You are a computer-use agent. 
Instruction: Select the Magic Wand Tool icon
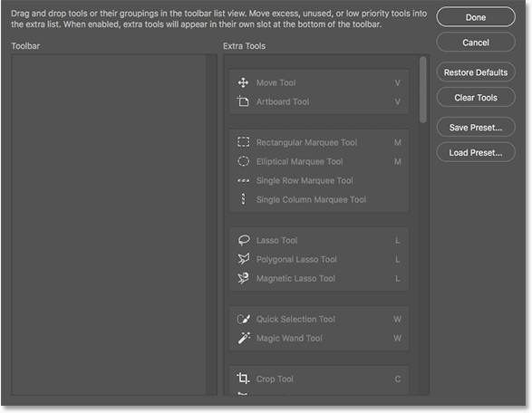[x=244, y=338]
